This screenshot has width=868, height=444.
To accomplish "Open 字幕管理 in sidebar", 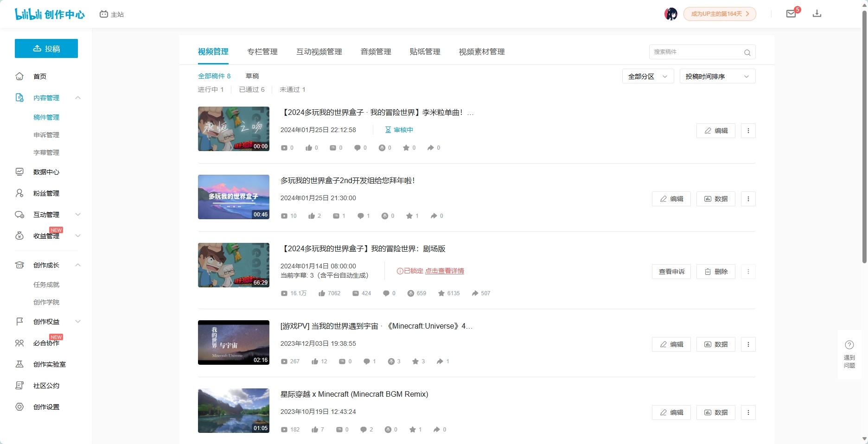I will pyautogui.click(x=46, y=152).
